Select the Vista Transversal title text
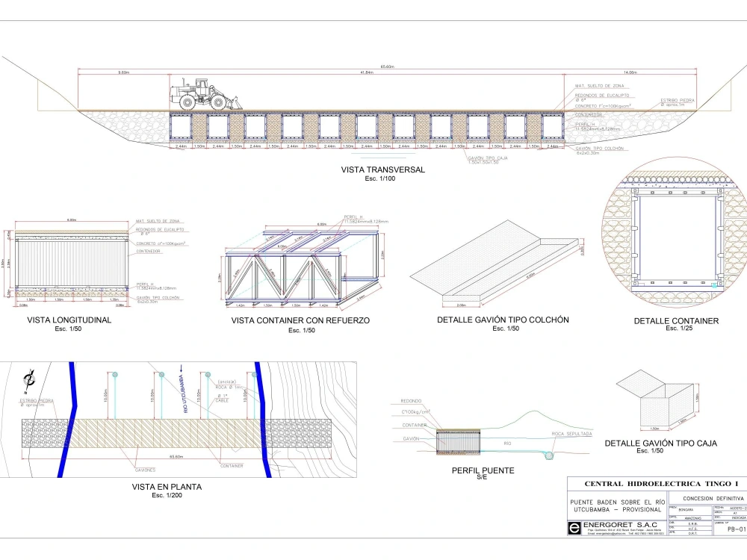The image size is (747, 560). (383, 169)
